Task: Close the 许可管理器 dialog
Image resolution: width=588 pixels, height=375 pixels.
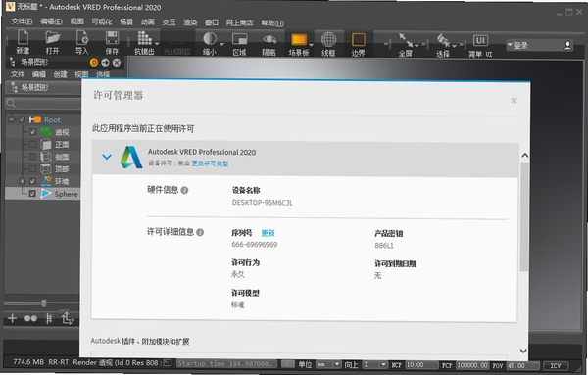Action: click(514, 100)
